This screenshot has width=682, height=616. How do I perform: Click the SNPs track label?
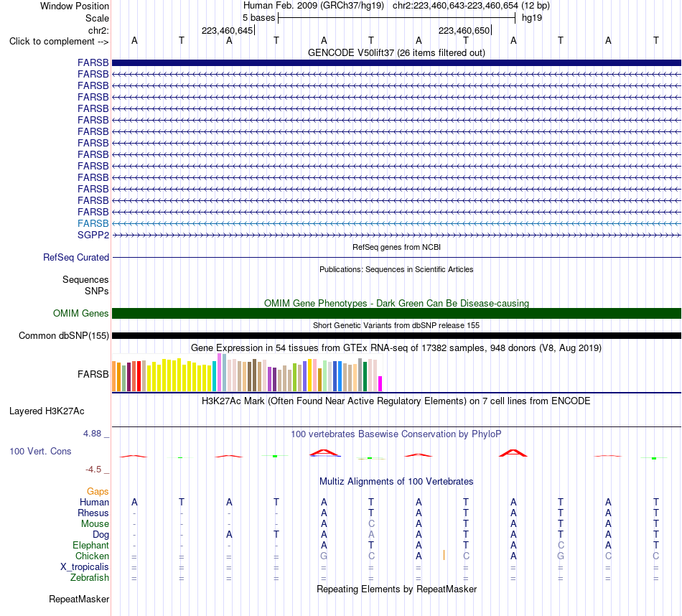(x=97, y=291)
